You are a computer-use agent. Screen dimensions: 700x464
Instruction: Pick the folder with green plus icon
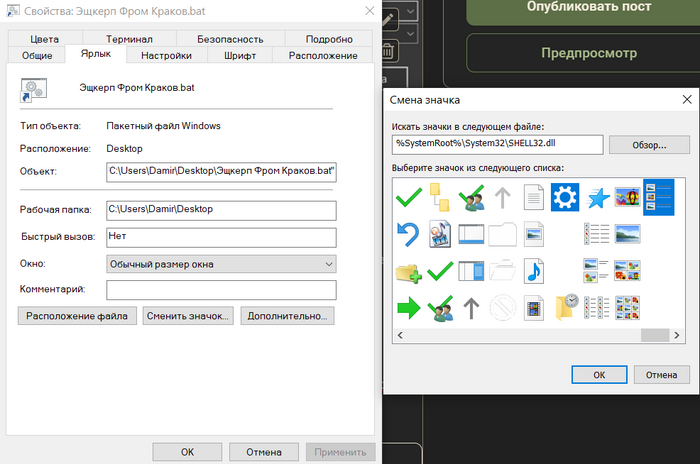pos(409,270)
